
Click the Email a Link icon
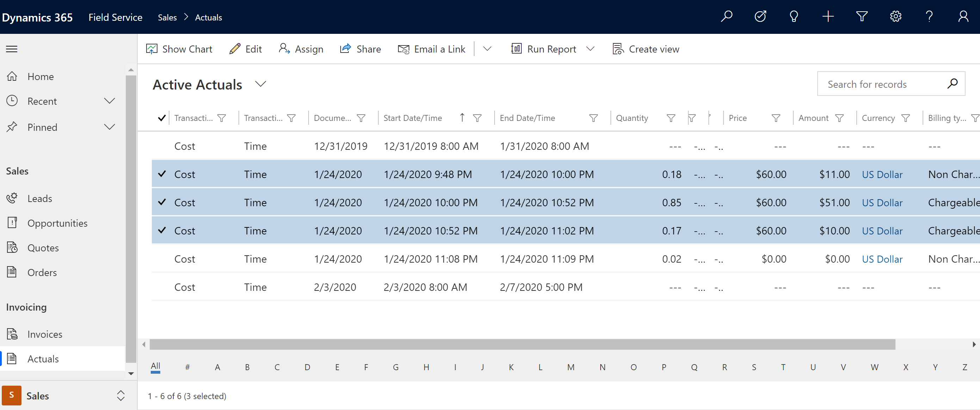(x=403, y=49)
